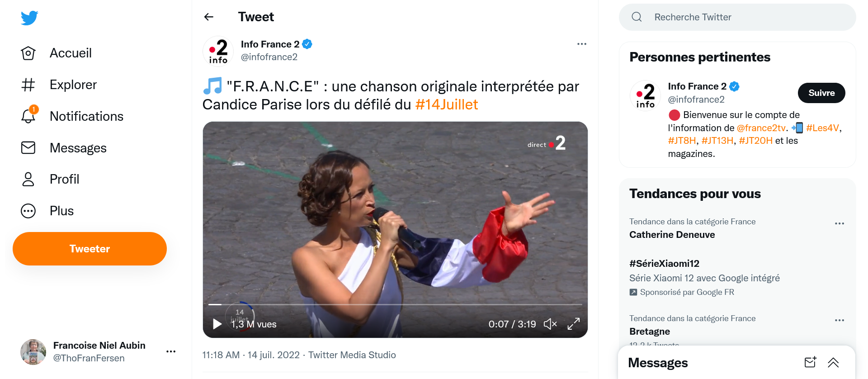Click the Explorer hashtag icon
Image resolution: width=868 pixels, height=379 pixels.
[28, 85]
